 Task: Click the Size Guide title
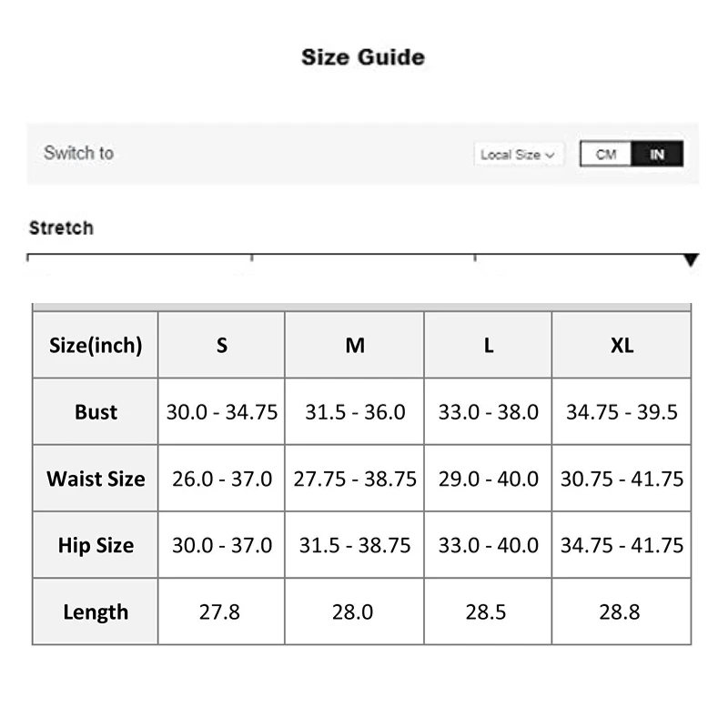363,57
